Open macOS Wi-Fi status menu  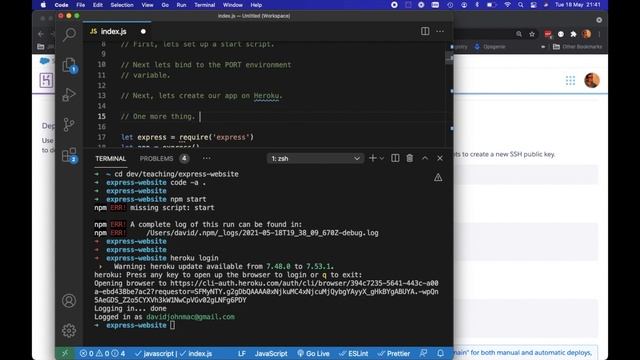507,5
